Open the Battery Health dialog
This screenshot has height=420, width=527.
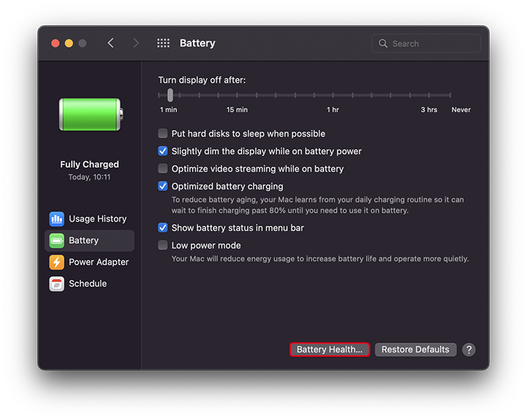[330, 350]
